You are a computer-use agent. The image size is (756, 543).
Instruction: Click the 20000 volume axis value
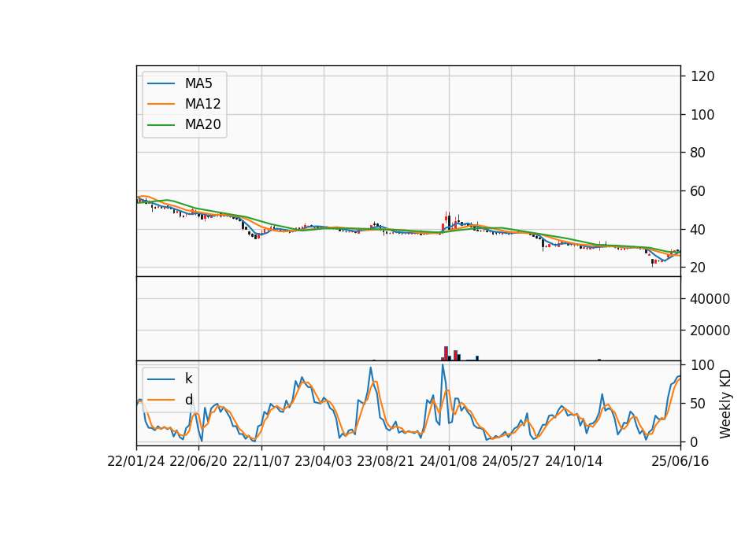tap(710, 331)
